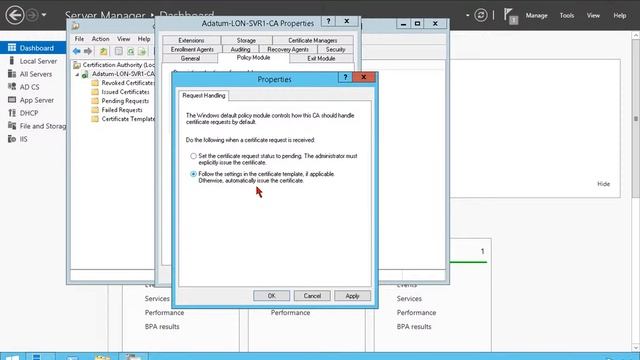
Task: Switch to the Exit Module tab
Action: point(321,58)
